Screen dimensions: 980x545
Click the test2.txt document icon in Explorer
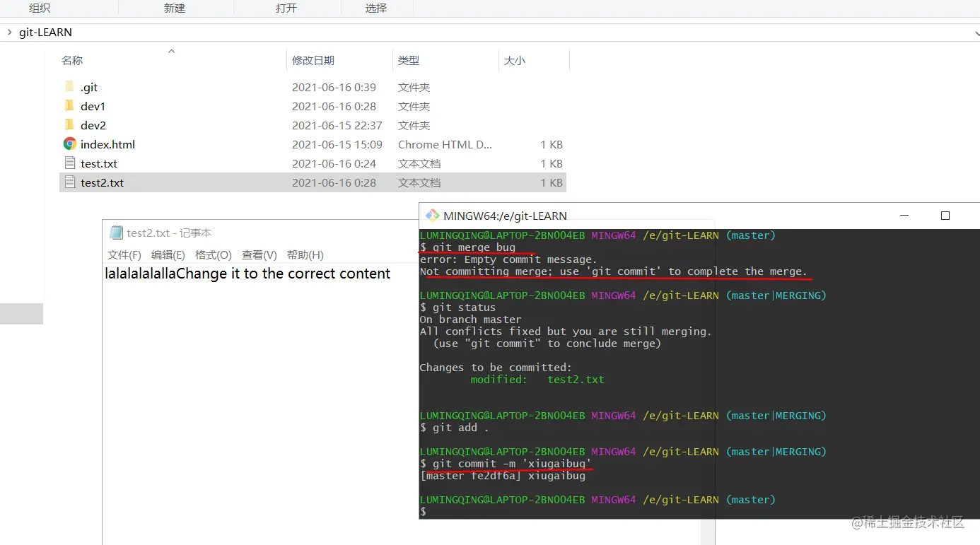tap(69, 182)
